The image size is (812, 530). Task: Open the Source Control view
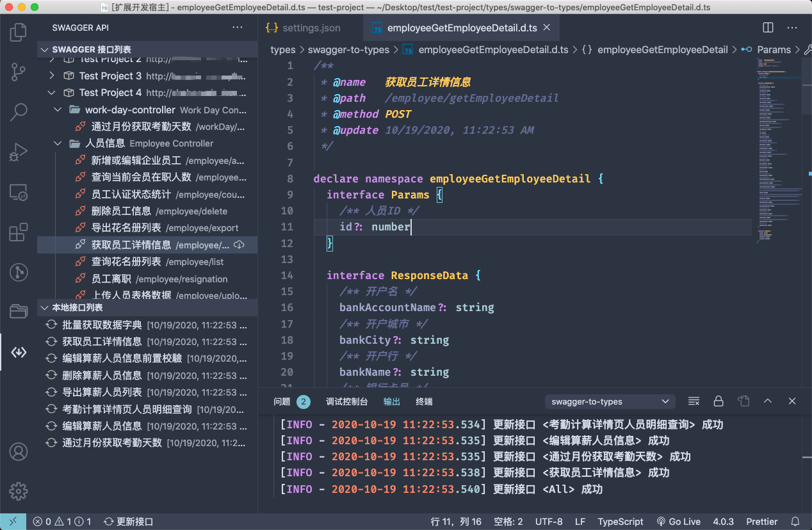[x=19, y=72]
